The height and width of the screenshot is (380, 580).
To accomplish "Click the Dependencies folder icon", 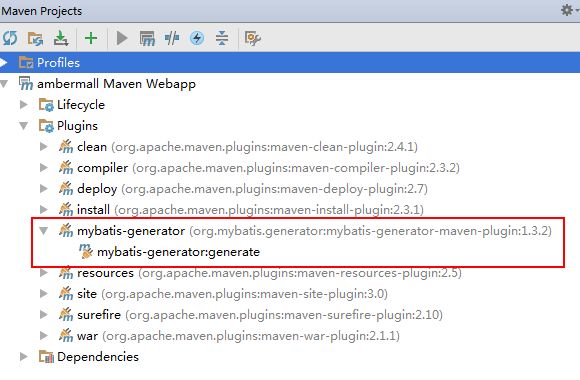I will (46, 357).
